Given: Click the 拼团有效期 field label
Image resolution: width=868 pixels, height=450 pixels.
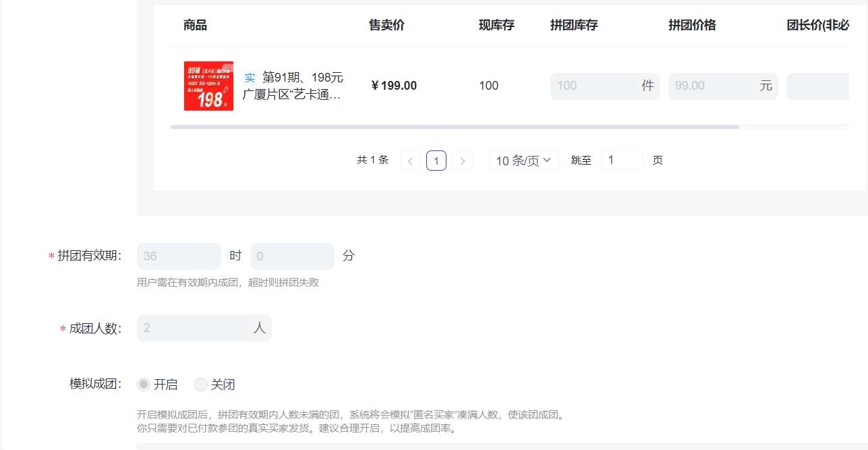Looking at the screenshot, I should [89, 256].
